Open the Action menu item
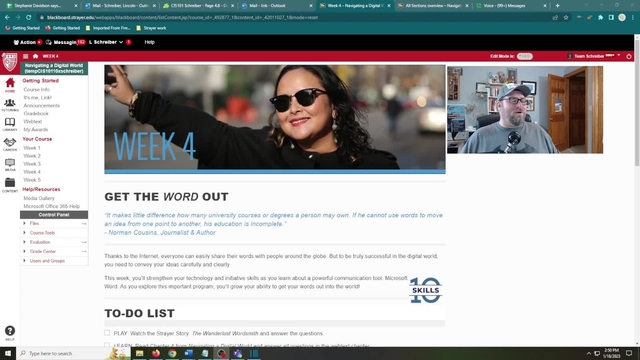This screenshot has width=640, height=360. click(27, 42)
